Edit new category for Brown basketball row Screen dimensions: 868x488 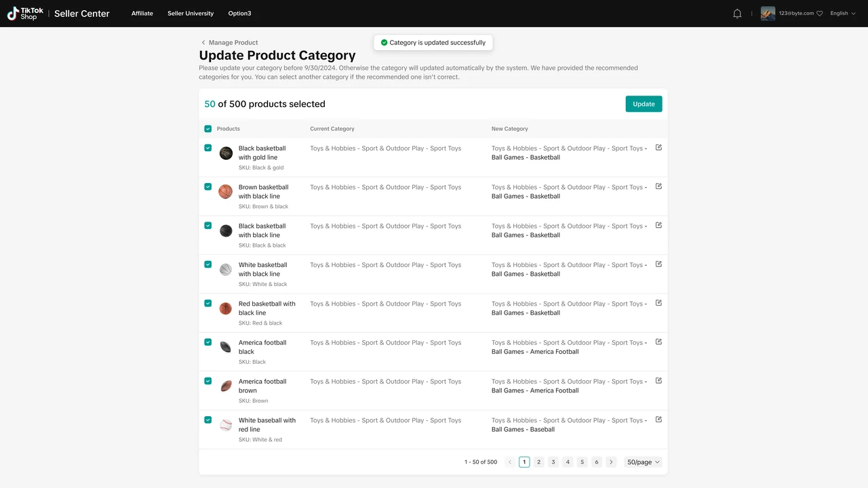click(x=658, y=186)
